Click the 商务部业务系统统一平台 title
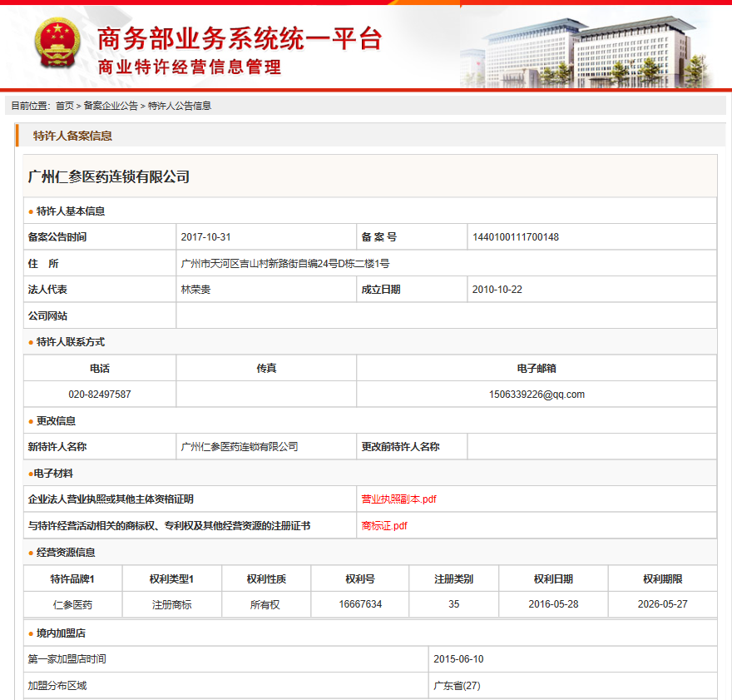Image resolution: width=732 pixels, height=700 pixels. (240, 38)
